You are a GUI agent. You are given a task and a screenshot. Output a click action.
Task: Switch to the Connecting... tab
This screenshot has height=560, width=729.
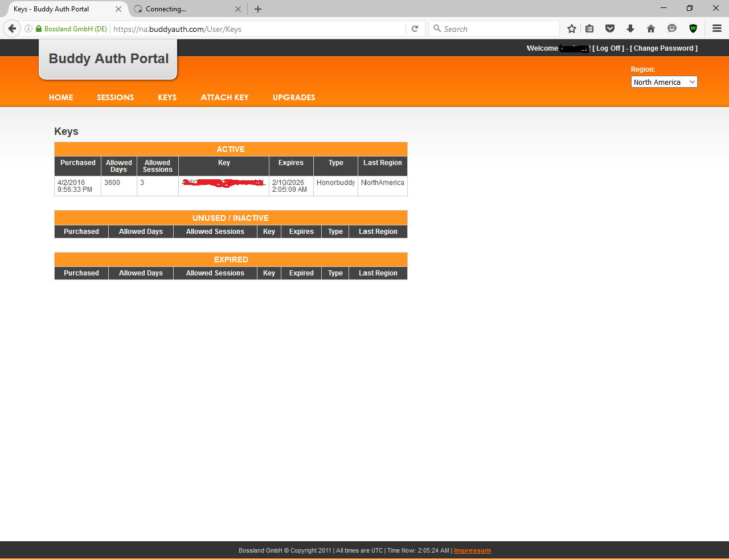coord(188,9)
